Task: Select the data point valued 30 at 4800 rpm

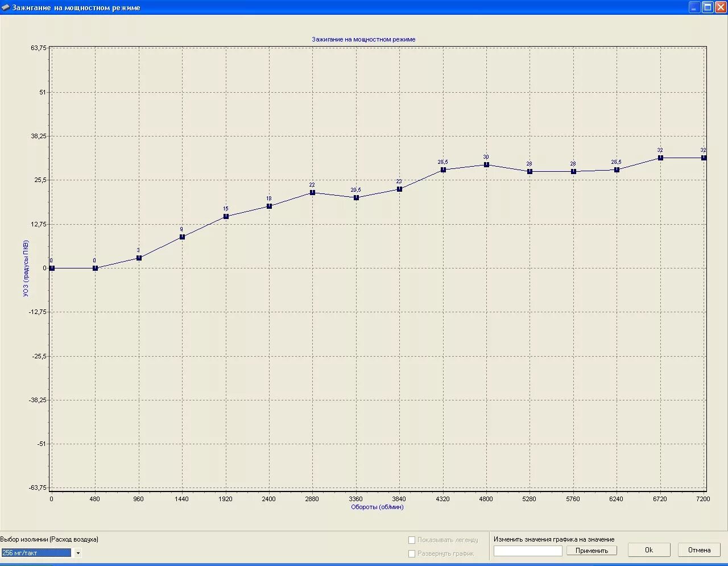Action: point(486,164)
